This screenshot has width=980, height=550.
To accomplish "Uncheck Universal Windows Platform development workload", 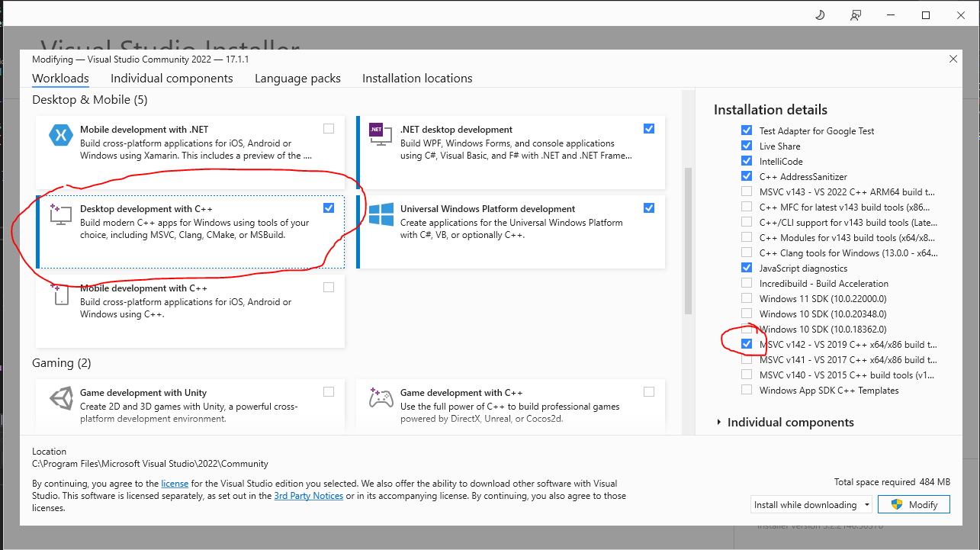I will 649,207.
